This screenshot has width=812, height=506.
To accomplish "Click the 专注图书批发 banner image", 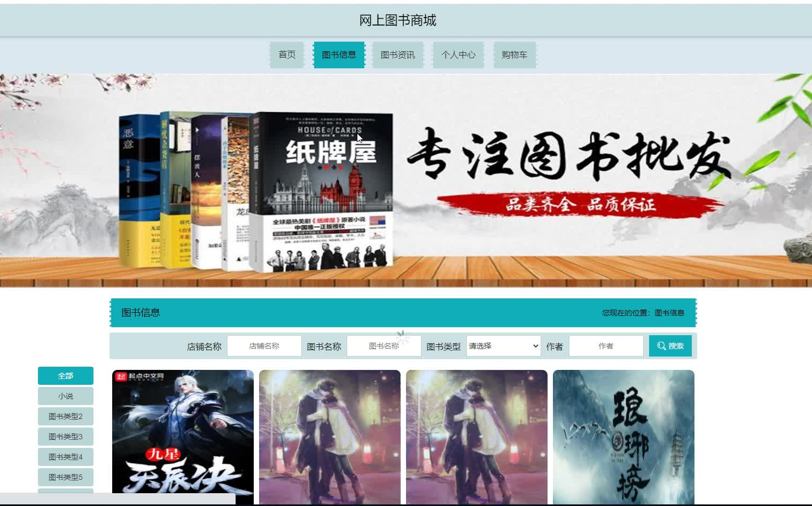I will pyautogui.click(x=406, y=180).
